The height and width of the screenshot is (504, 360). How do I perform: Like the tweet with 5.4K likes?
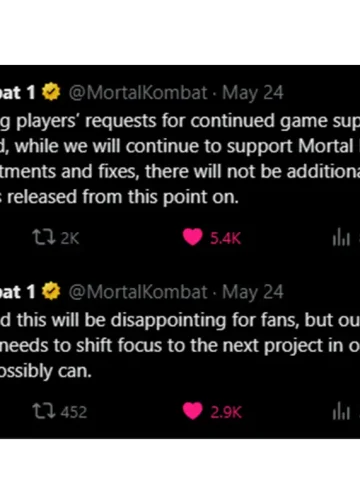coord(193,237)
